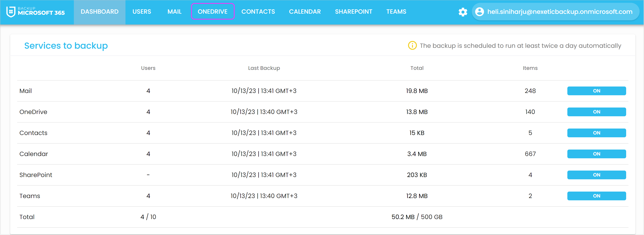Go to the Teams tab
644x235 pixels.
(x=396, y=12)
